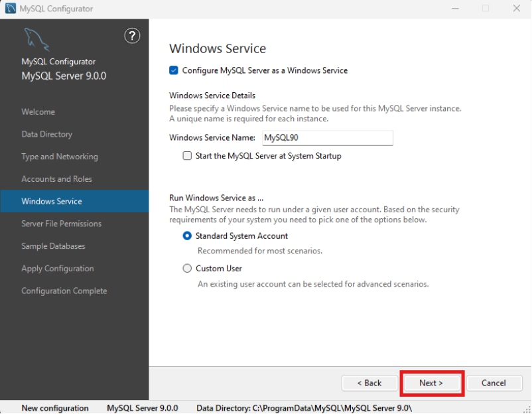This screenshot has width=532, height=414.
Task: Open the Data Directory step
Action: (x=47, y=134)
